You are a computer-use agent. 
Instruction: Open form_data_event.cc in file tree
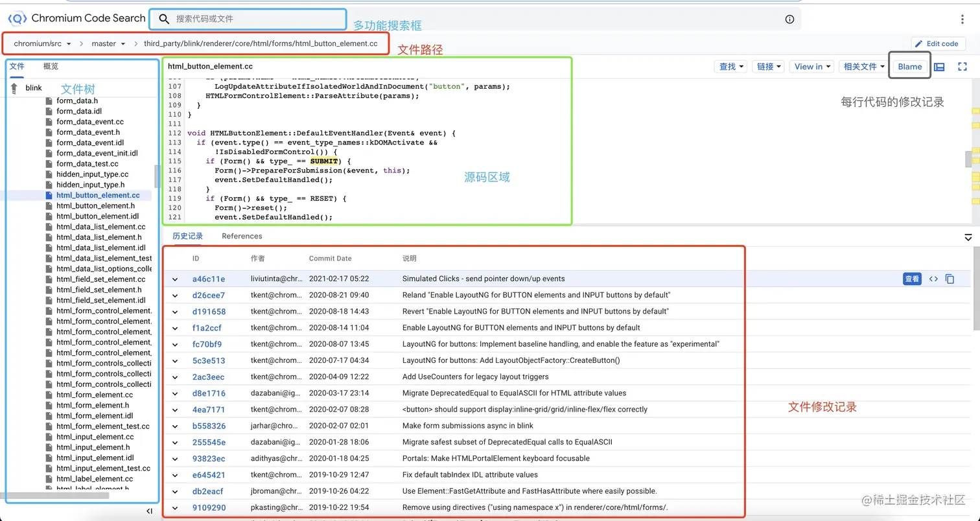[x=90, y=122]
